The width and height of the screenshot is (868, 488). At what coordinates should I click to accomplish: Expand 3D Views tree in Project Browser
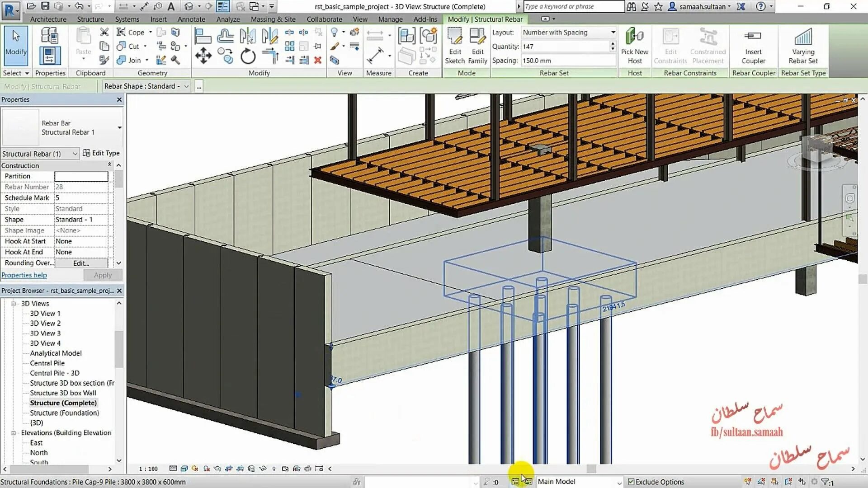[x=13, y=303]
